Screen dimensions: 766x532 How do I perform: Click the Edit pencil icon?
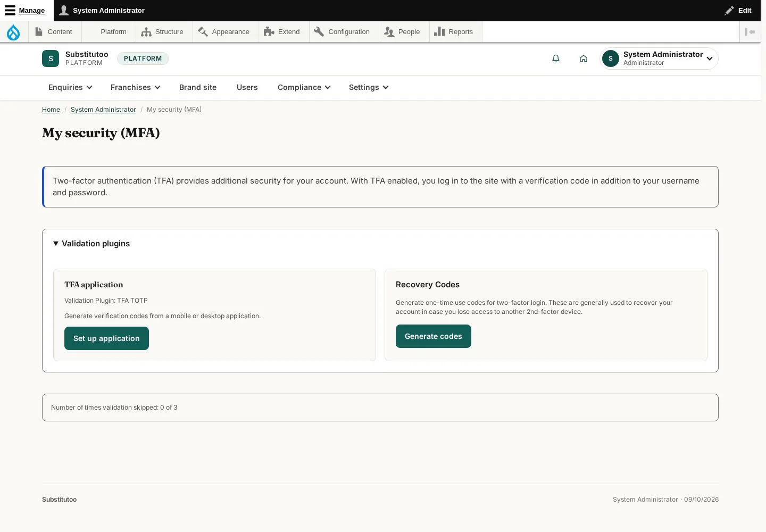(729, 11)
